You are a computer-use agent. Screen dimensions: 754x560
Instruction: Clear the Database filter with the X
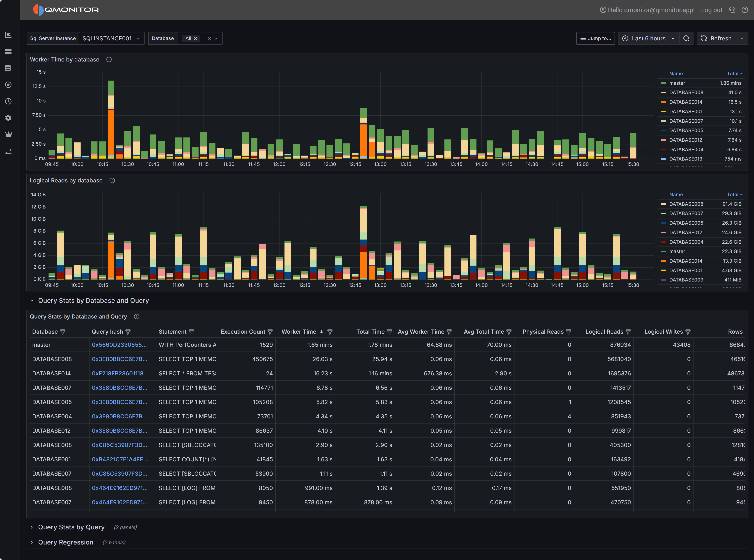(x=209, y=38)
